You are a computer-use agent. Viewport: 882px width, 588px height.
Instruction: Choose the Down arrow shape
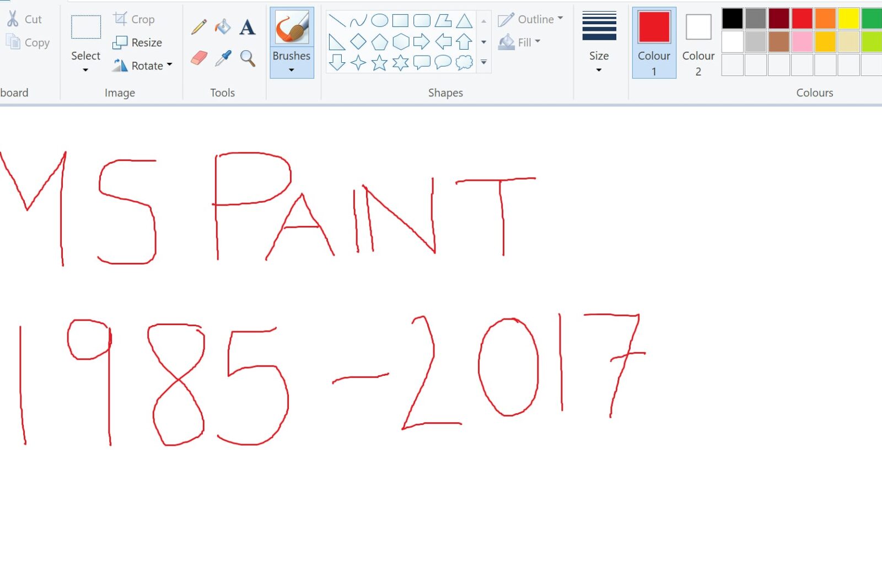coord(337,63)
